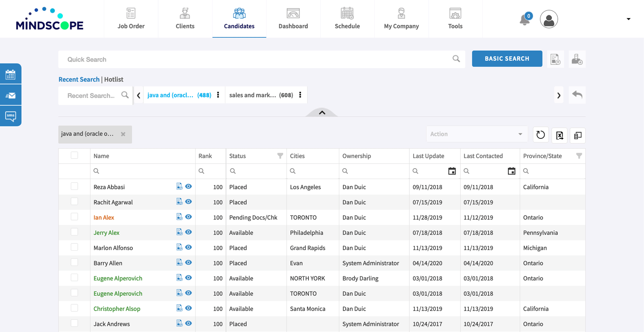Click in the Quick Search field
The image size is (644, 332).
(258, 60)
